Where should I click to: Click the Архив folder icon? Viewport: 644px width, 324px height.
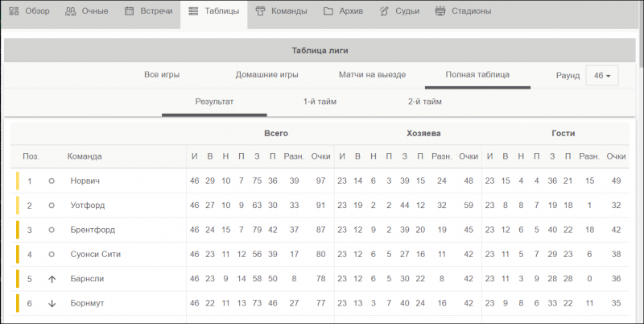point(328,11)
